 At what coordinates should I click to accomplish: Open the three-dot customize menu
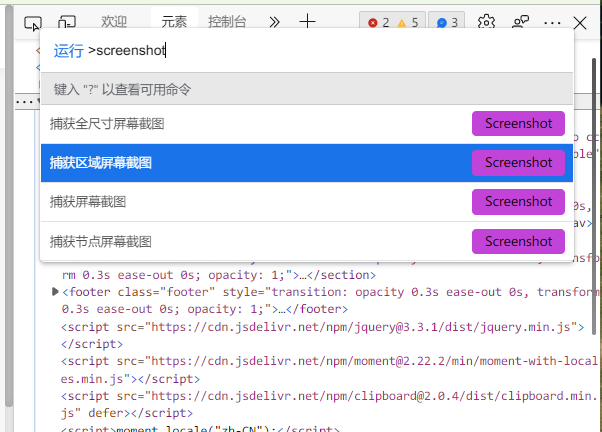(552, 21)
